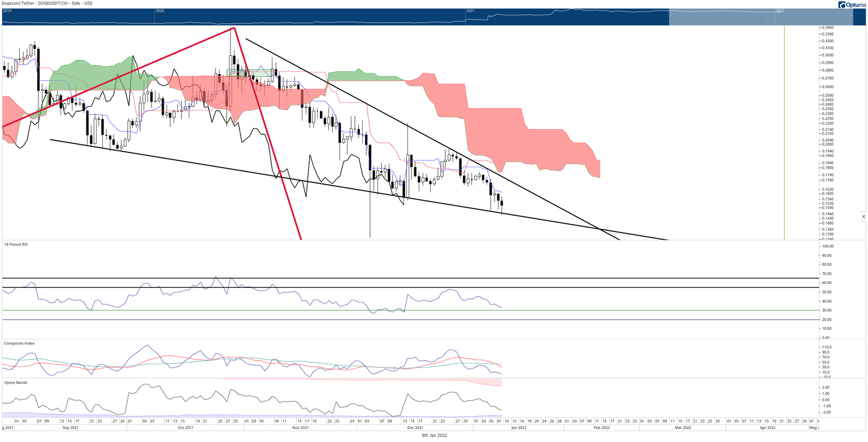Select the thick red trendline peak

click(233, 28)
